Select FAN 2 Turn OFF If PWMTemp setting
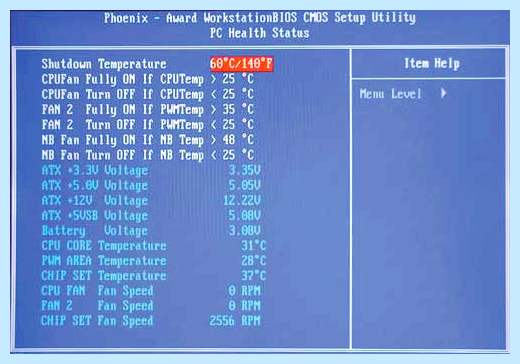 148,125
